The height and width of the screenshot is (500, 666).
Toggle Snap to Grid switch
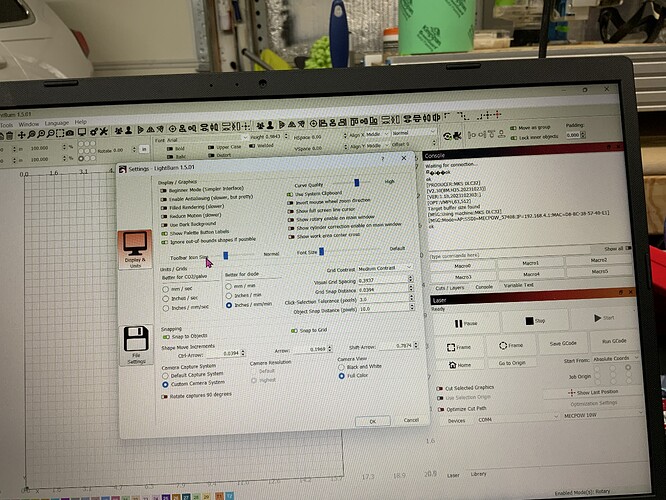(x=294, y=331)
